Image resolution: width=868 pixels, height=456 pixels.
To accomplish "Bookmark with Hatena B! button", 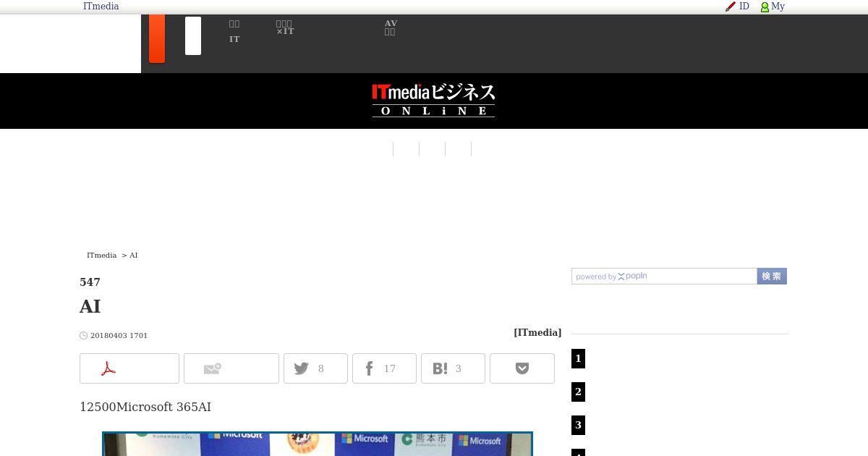I will (x=453, y=368).
